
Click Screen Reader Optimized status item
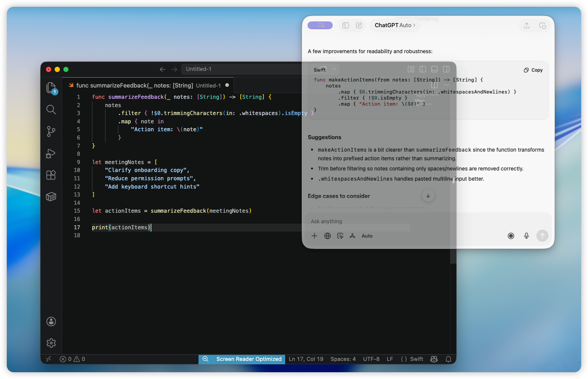249,359
